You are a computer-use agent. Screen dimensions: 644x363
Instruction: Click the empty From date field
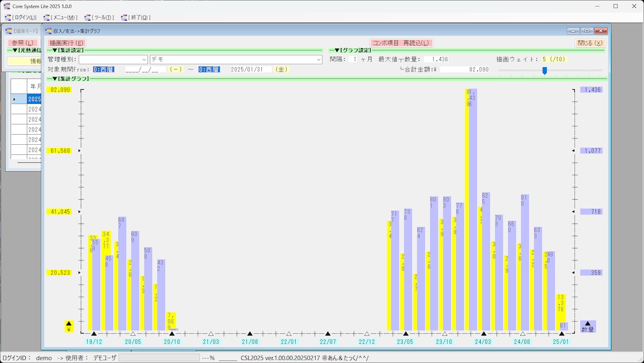click(145, 69)
